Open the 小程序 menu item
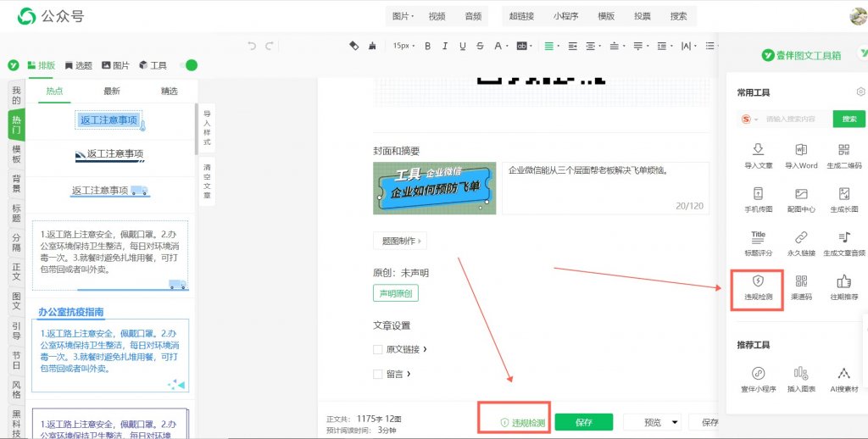This screenshot has width=868, height=439. pyautogui.click(x=565, y=16)
